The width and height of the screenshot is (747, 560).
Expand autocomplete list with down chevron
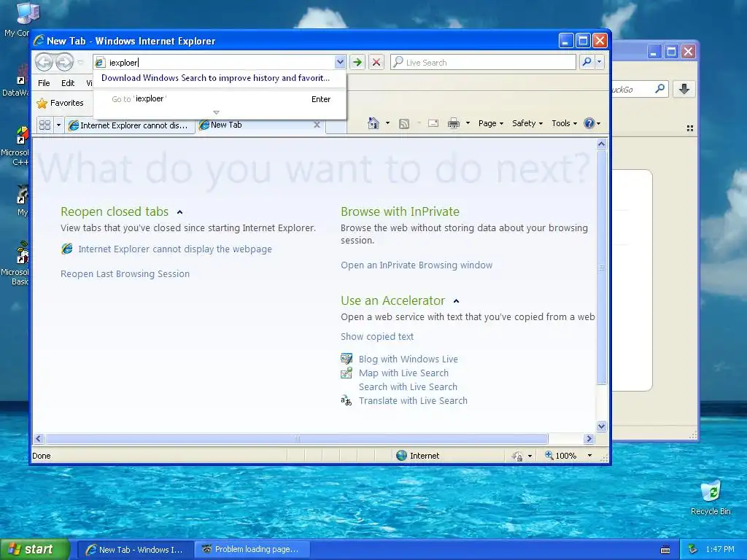tap(216, 112)
